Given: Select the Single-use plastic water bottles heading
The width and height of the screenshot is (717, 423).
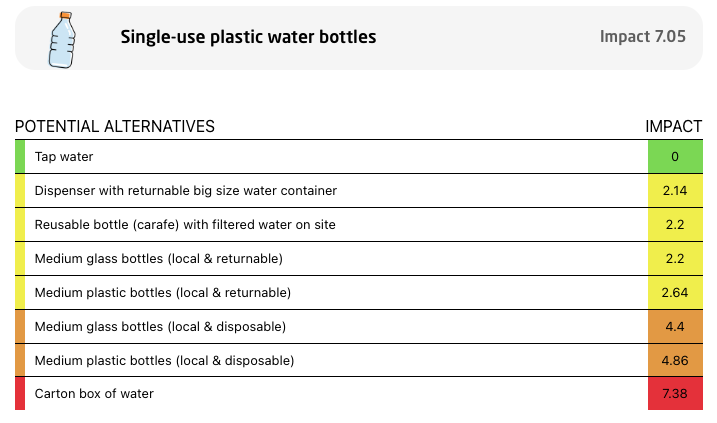Looking at the screenshot, I should (248, 37).
